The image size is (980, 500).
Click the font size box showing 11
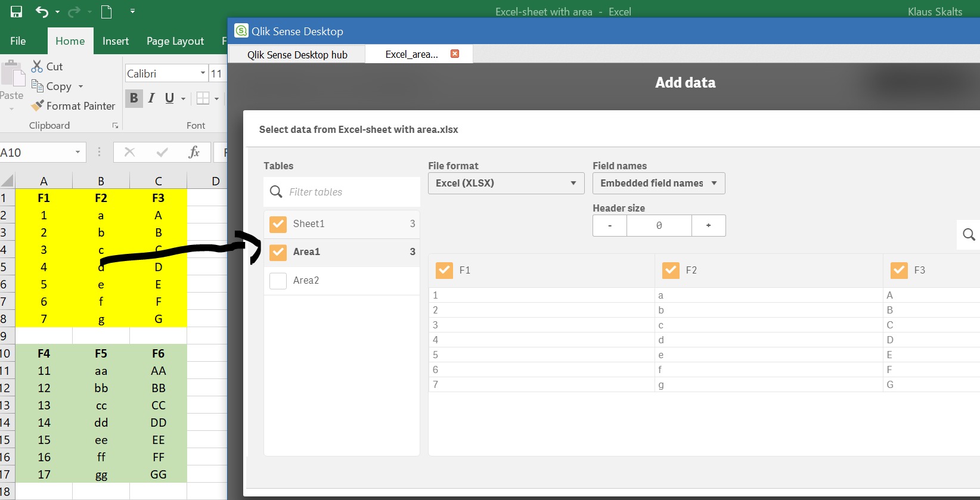(217, 73)
